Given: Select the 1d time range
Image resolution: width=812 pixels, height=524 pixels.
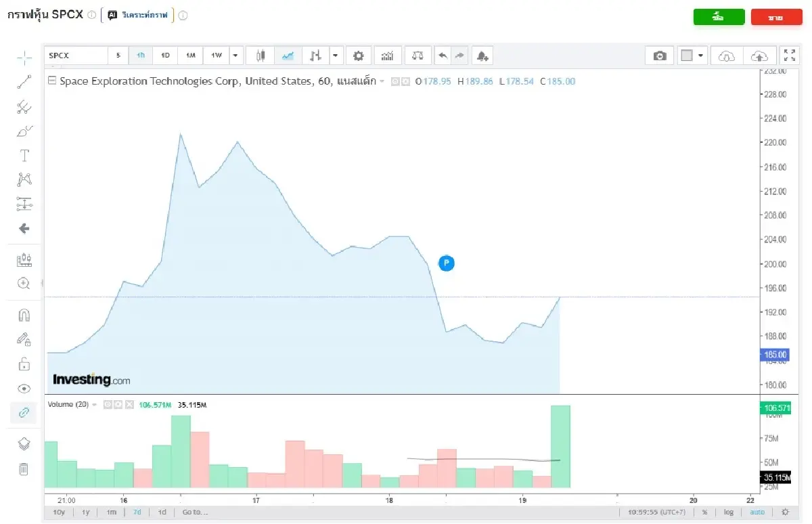Looking at the screenshot, I should click(x=162, y=512).
